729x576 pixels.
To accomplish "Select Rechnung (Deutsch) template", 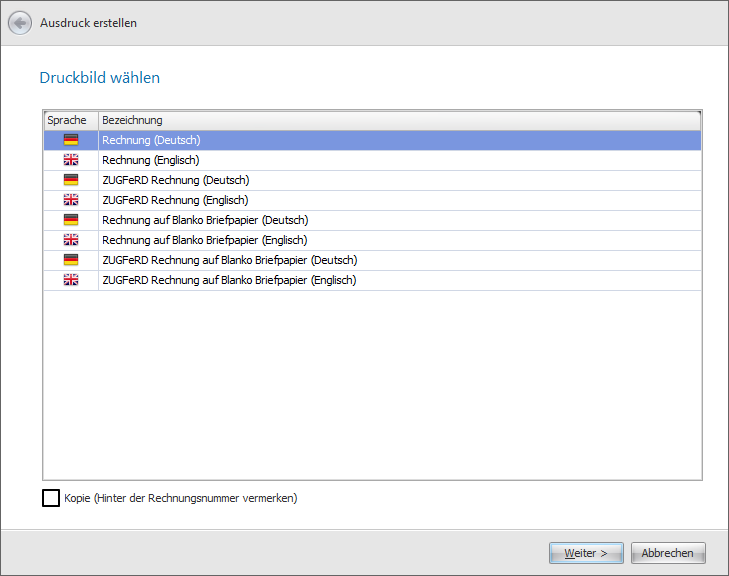I will tap(151, 140).
